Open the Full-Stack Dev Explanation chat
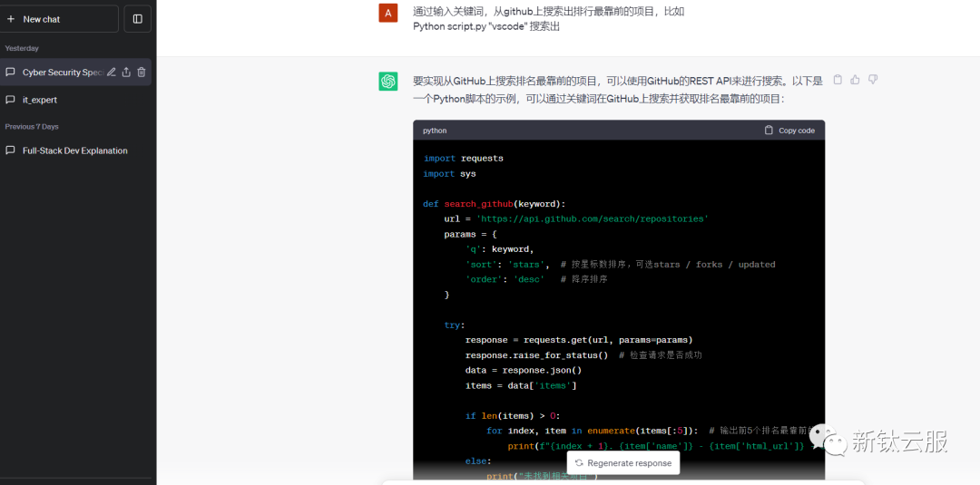Screen dimensions: 980x485 pos(75,150)
